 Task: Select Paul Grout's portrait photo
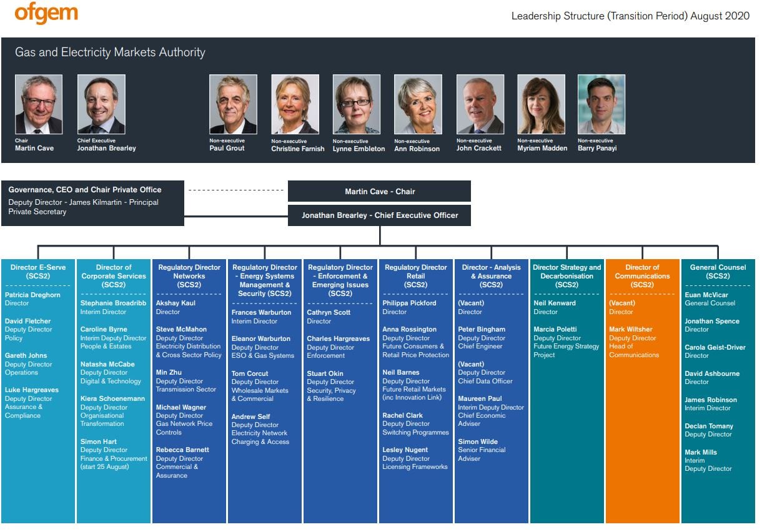[233, 104]
